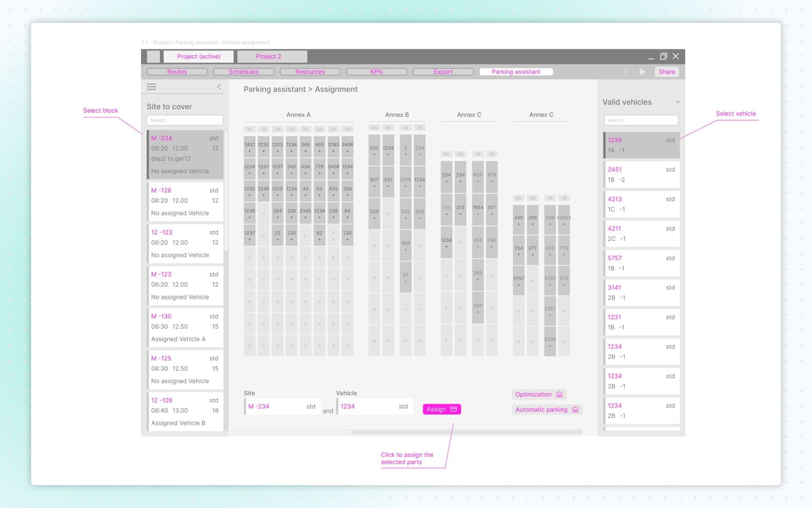Screen dimensions: 812x508
Task: Click the horizontal scrollbar below the parking grid
Action: (x=291, y=432)
